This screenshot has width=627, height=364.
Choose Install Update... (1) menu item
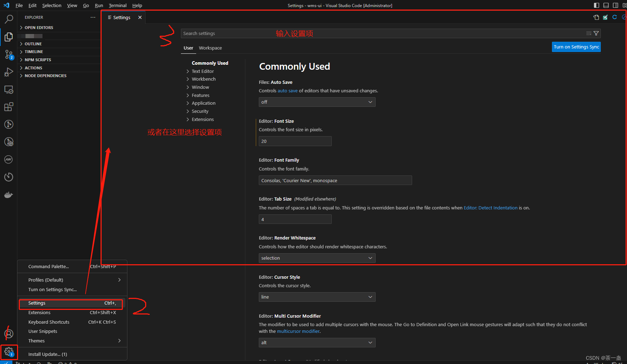click(72, 354)
